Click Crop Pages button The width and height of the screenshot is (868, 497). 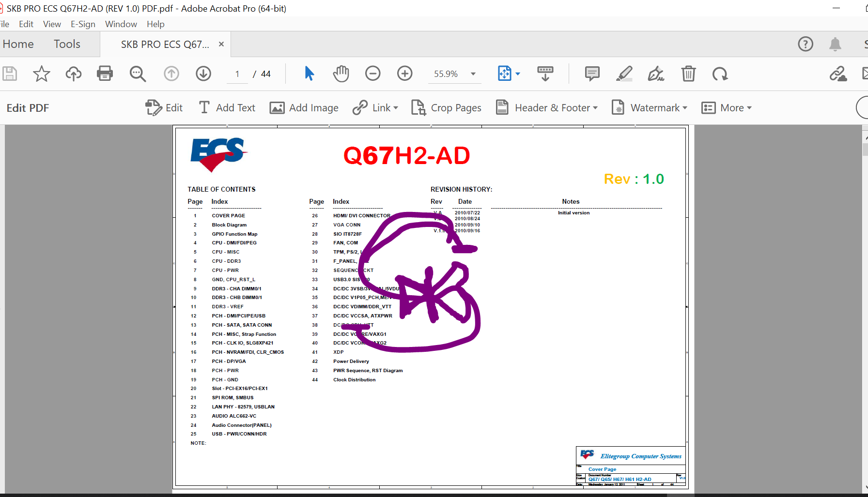click(x=446, y=107)
